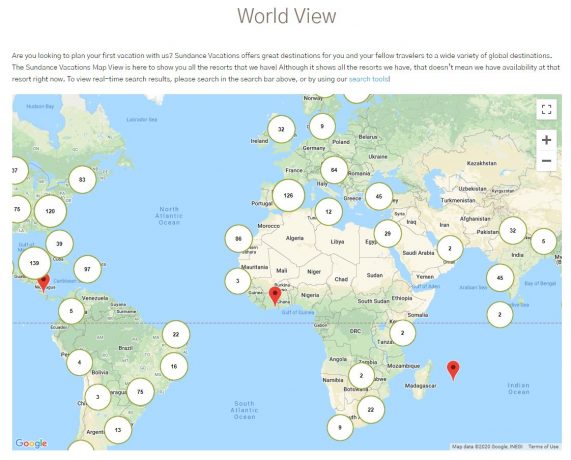This screenshot has height=460, width=571.
Task: Open the 86 cluster west of Morocco
Action: point(239,239)
